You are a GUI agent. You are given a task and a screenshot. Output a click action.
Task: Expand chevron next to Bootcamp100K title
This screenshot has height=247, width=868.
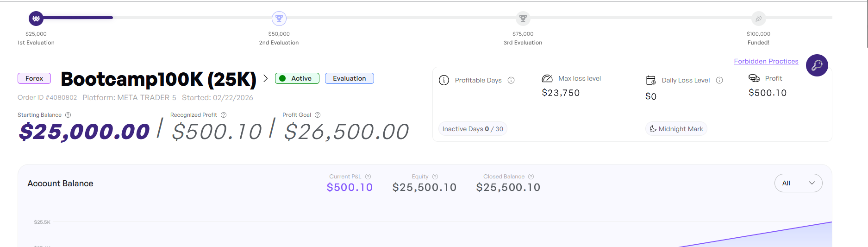(x=265, y=78)
